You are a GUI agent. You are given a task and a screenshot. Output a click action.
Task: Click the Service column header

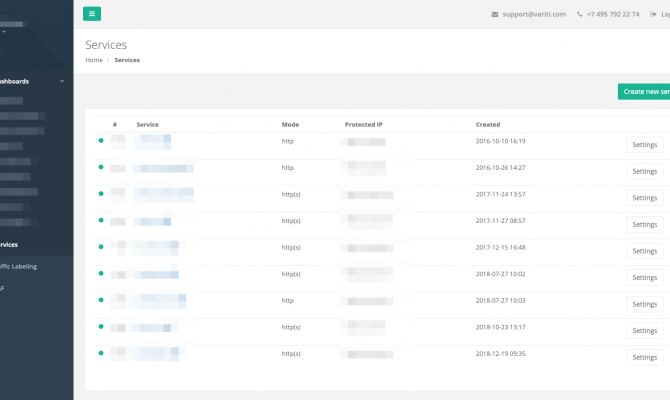pos(147,124)
